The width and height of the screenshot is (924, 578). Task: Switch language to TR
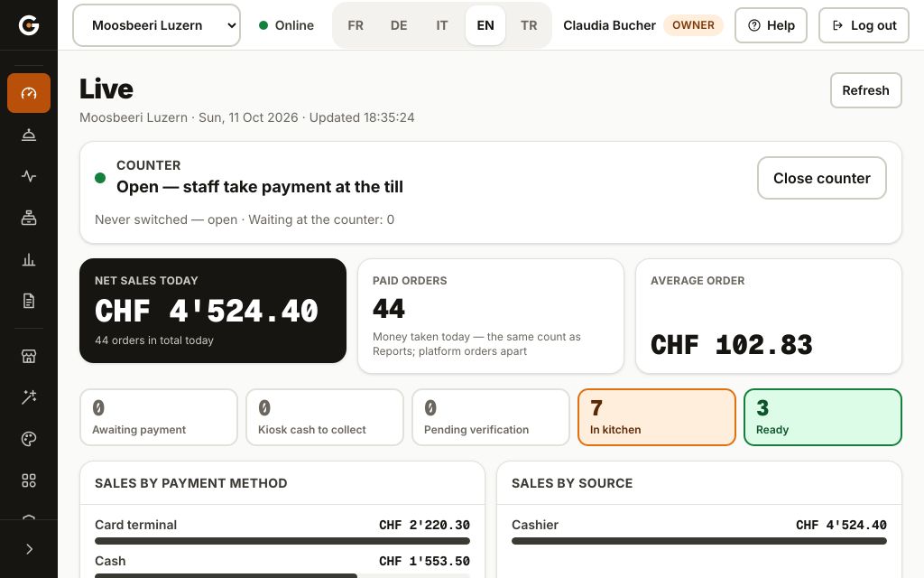(529, 25)
